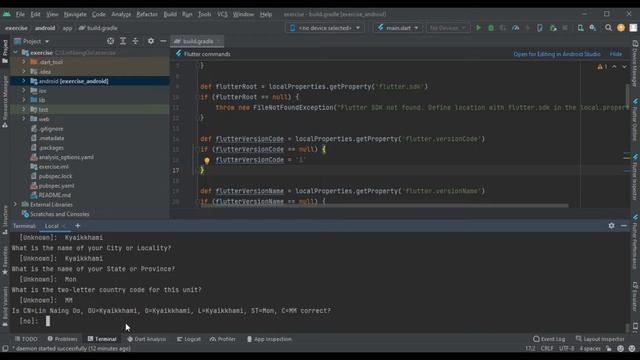Open the App Inspection tool window

coord(269,339)
